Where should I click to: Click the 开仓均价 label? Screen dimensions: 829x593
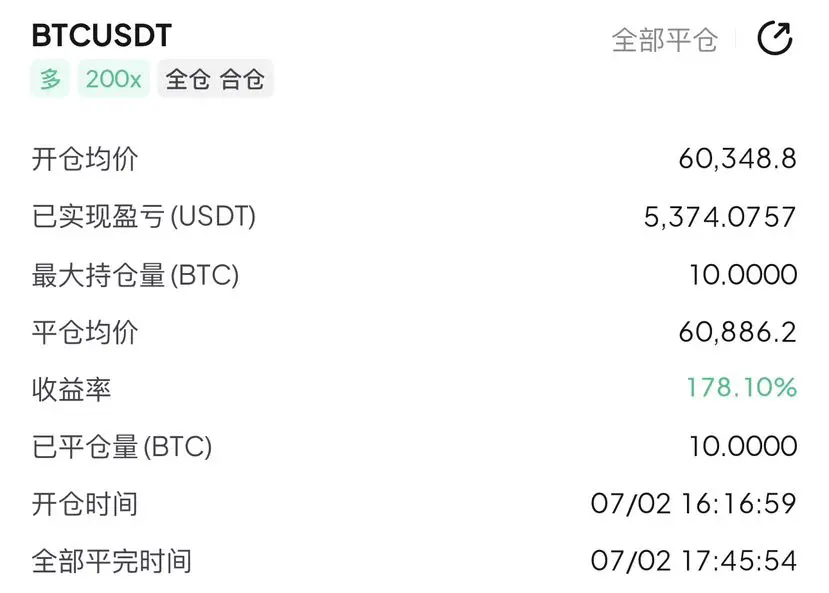click(85, 159)
